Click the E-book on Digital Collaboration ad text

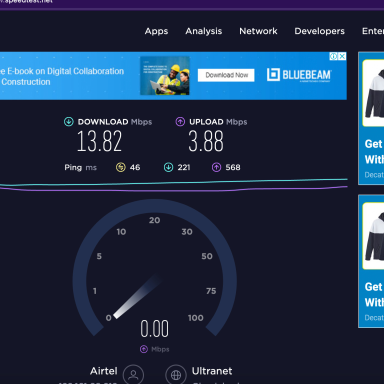[x=62, y=76]
